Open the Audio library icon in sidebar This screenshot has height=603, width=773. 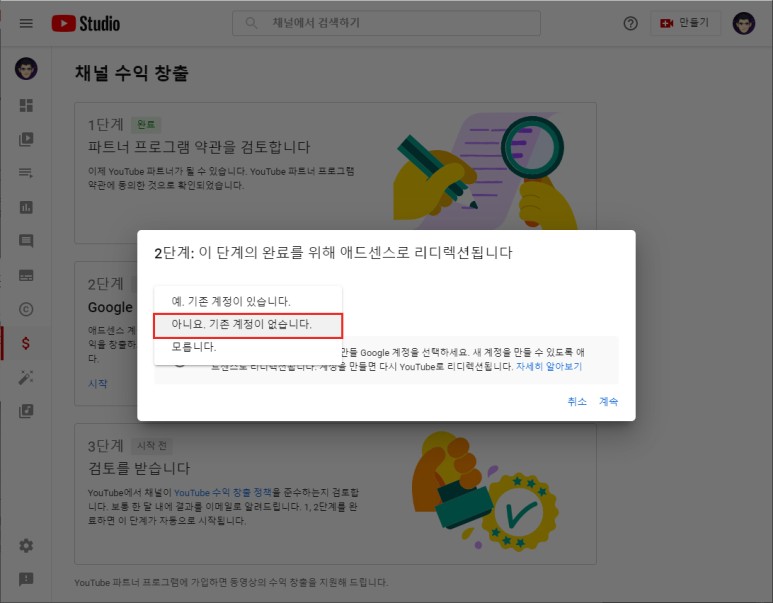(26, 411)
